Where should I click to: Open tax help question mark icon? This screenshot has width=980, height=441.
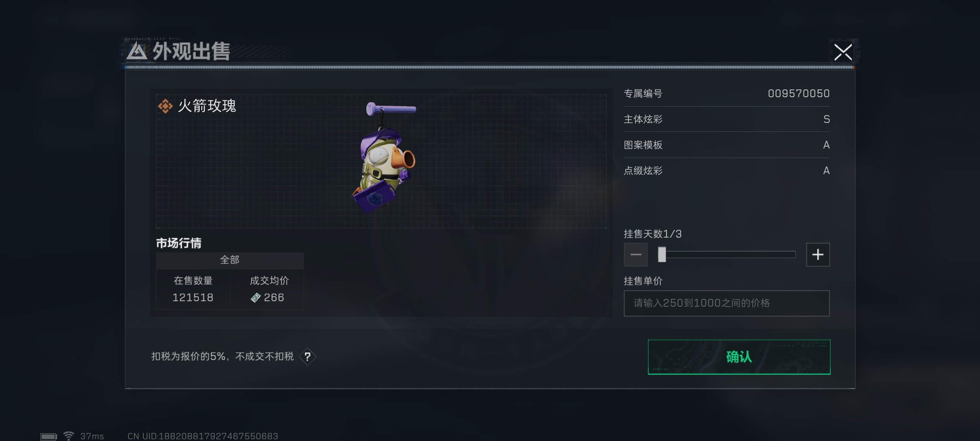coord(307,356)
